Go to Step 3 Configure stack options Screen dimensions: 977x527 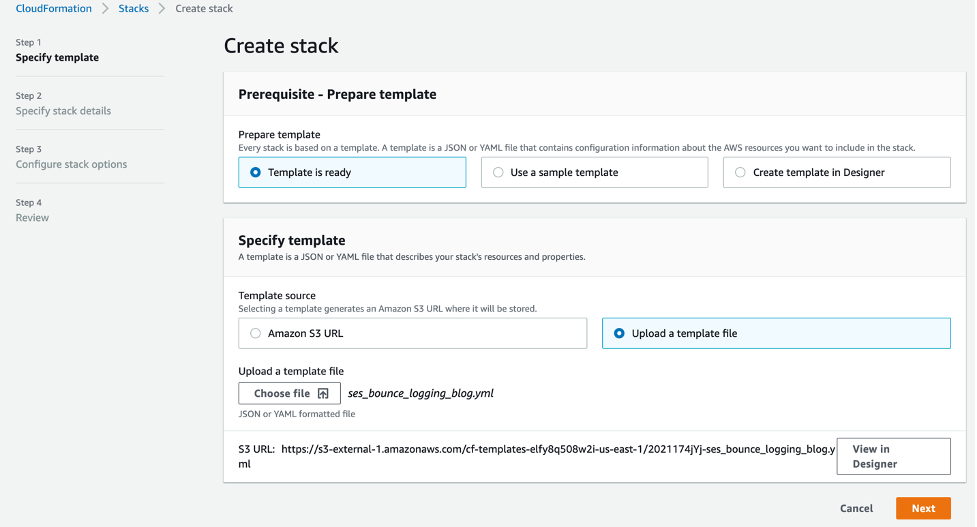point(71,164)
